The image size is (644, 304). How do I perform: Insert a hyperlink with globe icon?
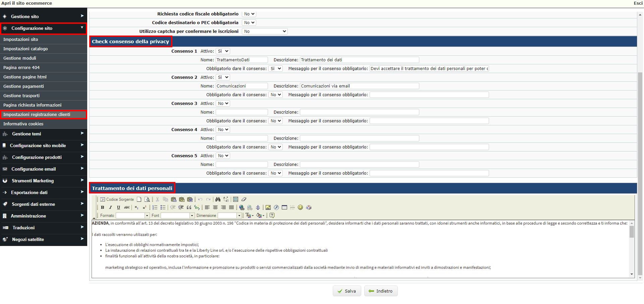click(x=241, y=207)
